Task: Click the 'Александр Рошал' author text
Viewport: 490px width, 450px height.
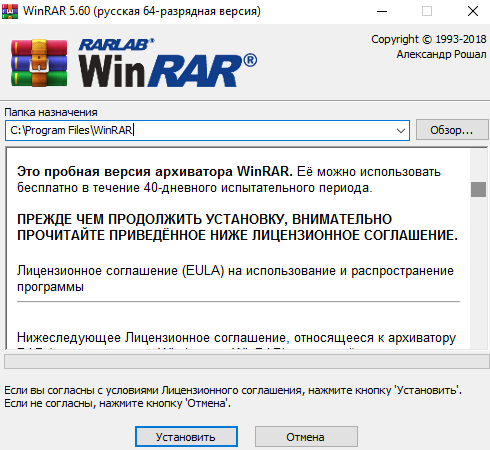Action: point(441,54)
